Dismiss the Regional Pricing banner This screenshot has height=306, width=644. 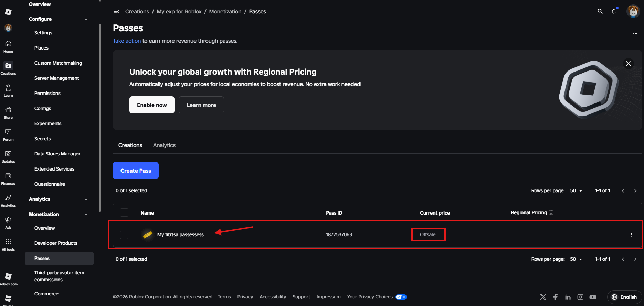point(629,64)
